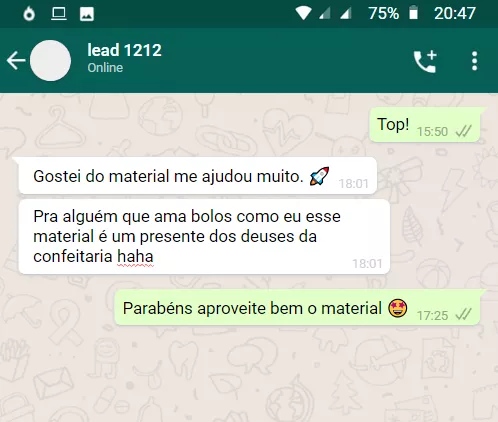Tap the star-eyes emoji in reply
Screen dimensions: 498x422
click(x=398, y=308)
